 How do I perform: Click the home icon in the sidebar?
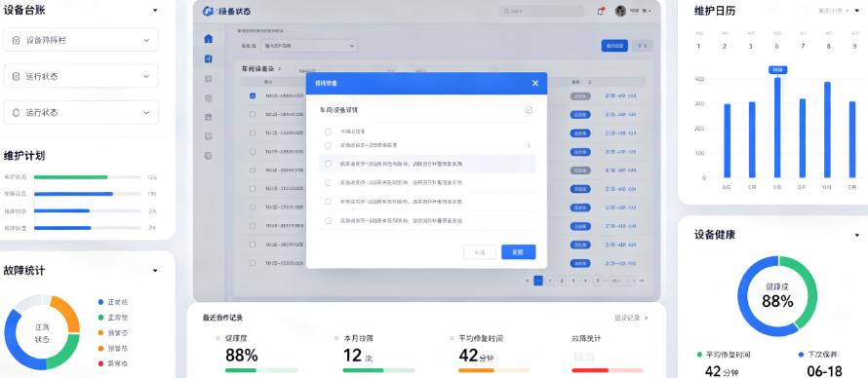point(208,39)
